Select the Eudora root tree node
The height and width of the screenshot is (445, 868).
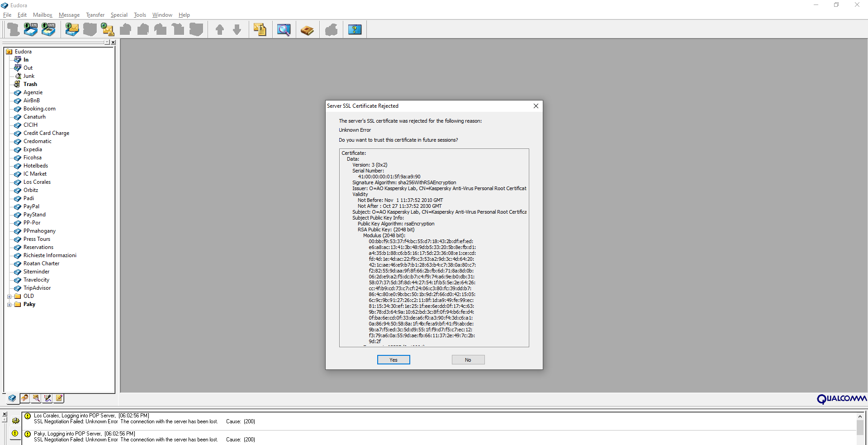pyautogui.click(x=23, y=52)
